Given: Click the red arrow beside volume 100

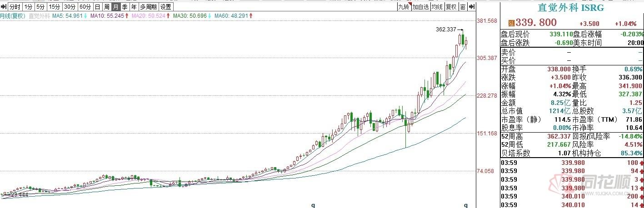Looking at the screenshot, I should (x=641, y=163).
